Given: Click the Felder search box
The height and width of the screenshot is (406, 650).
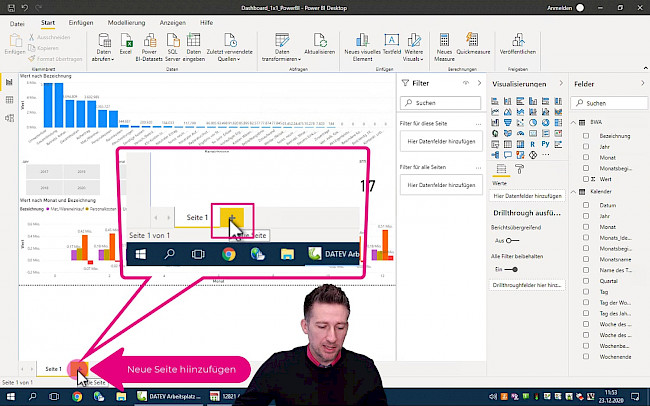Looking at the screenshot, I should click(609, 103).
